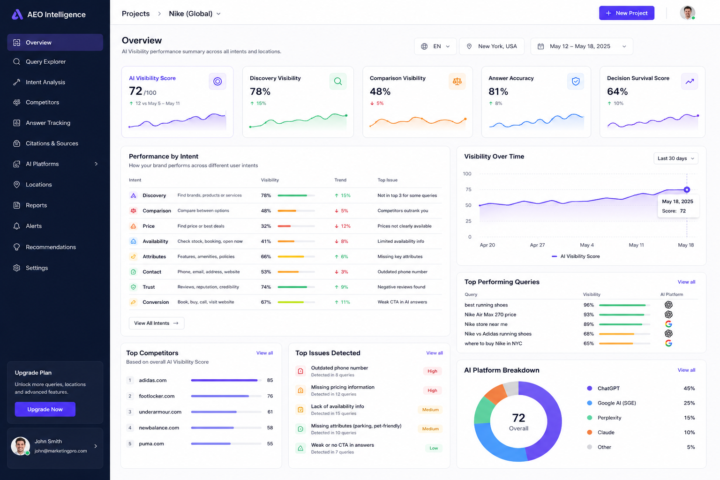Click the Discovery visibility progress bar
This screenshot has width=720, height=480.
pyautogui.click(x=296, y=196)
